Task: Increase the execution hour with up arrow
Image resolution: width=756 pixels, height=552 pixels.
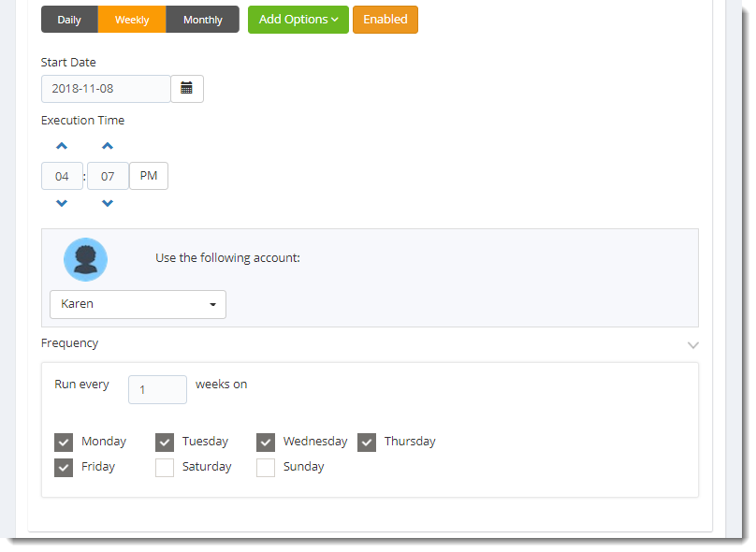Action: [62, 146]
